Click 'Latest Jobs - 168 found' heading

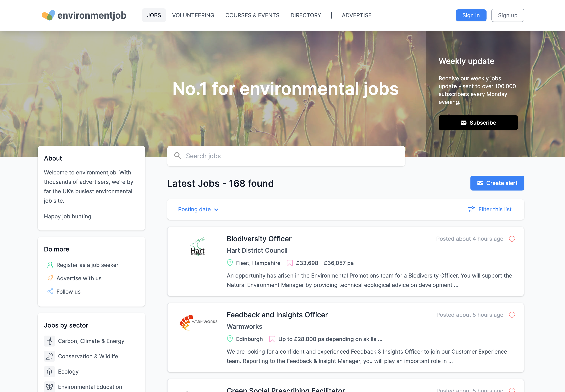[220, 183]
